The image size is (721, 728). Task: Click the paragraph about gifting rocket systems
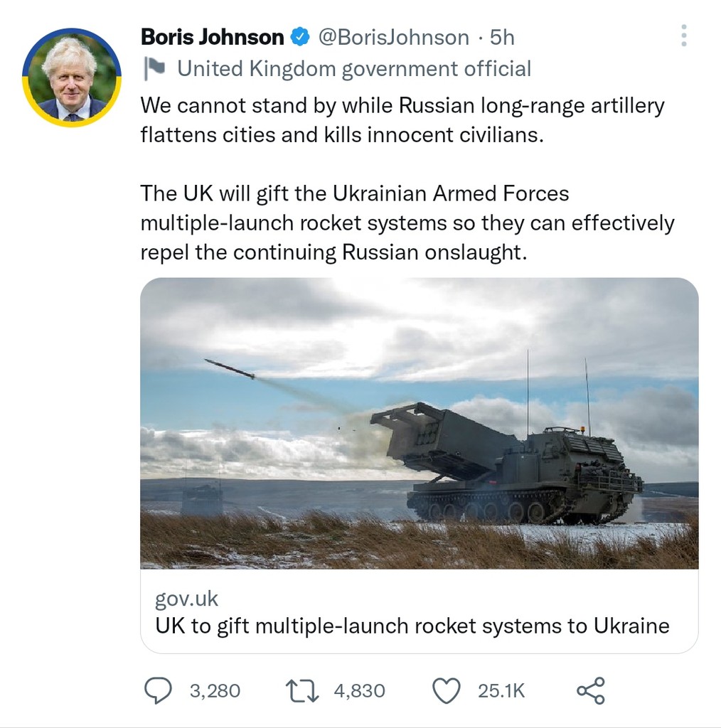tap(407, 223)
